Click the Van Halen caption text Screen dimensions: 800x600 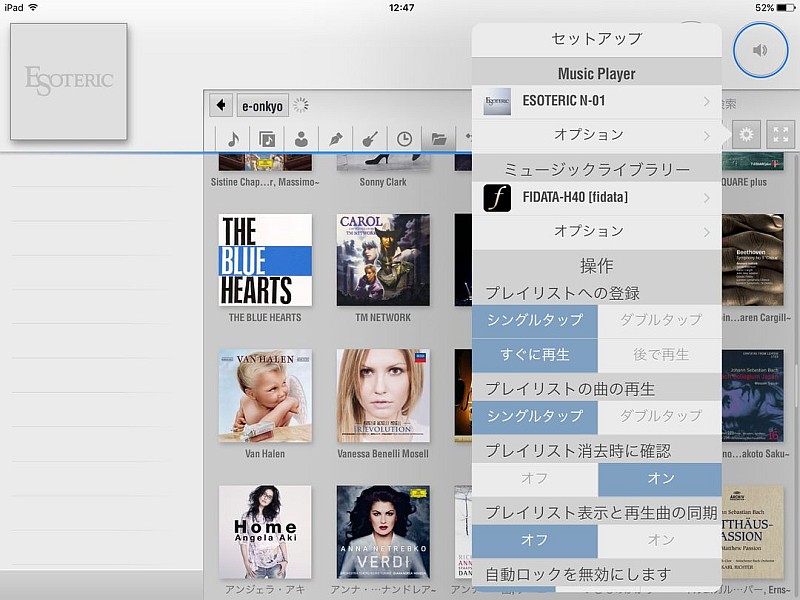point(265,454)
